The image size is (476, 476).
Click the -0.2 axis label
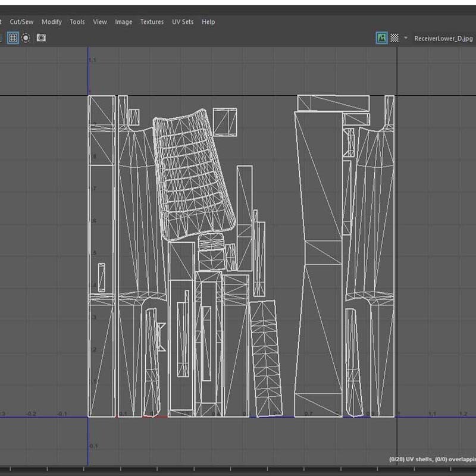coord(32,414)
